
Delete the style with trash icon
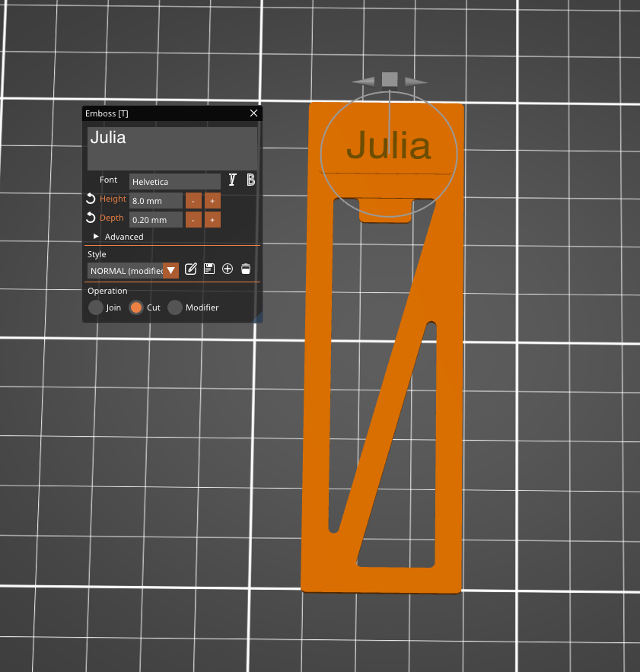tap(246, 269)
